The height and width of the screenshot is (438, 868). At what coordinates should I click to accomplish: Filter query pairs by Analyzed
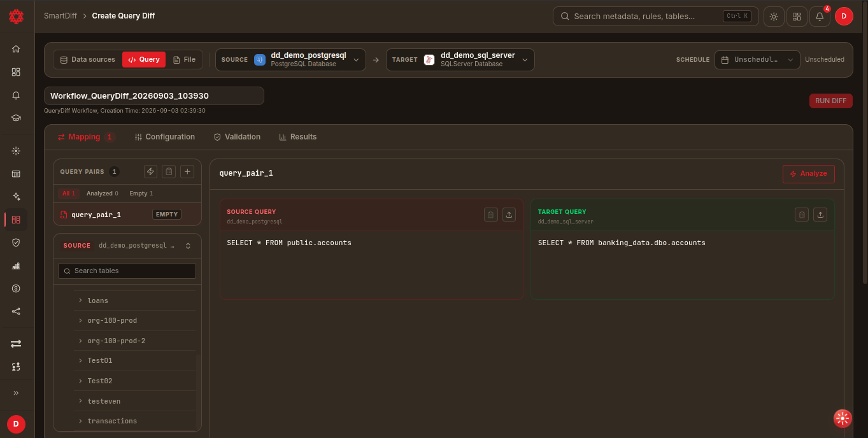pyautogui.click(x=103, y=194)
